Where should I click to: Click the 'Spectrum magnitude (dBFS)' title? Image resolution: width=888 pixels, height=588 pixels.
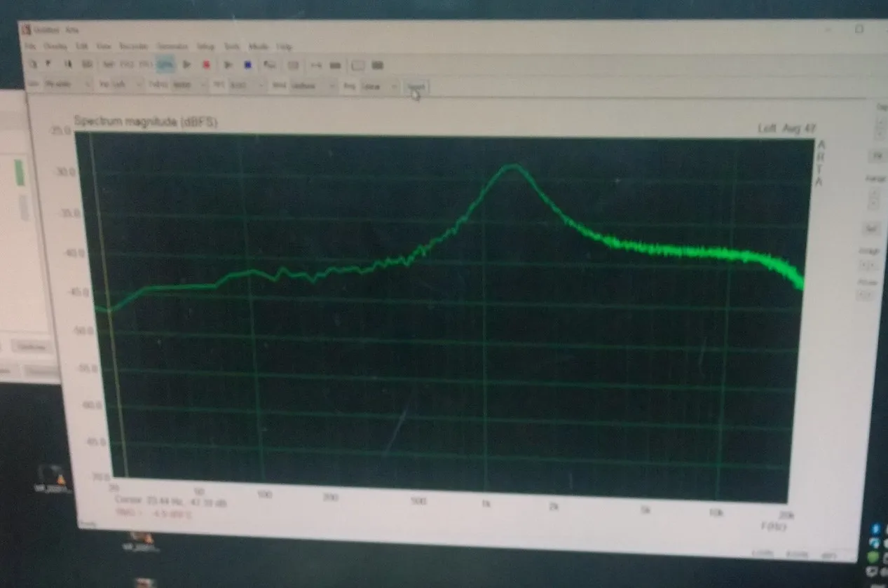(145, 121)
